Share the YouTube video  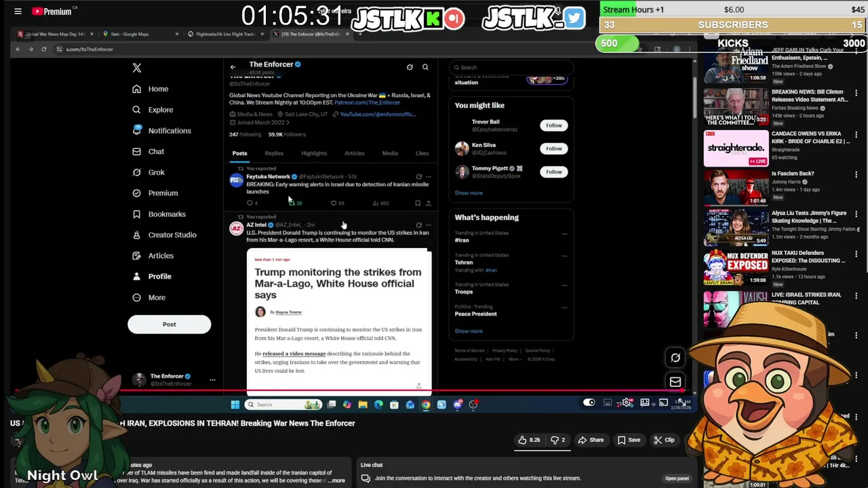[591, 440]
